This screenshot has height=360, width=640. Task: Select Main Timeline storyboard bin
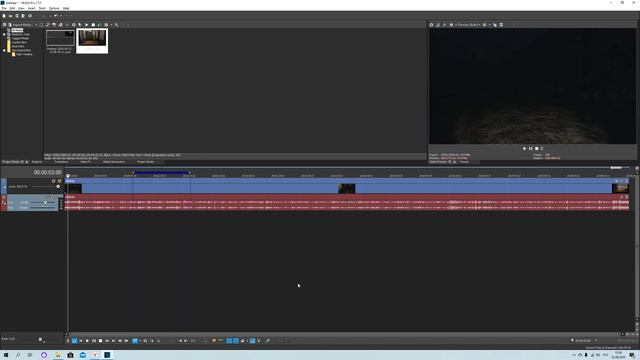24,54
